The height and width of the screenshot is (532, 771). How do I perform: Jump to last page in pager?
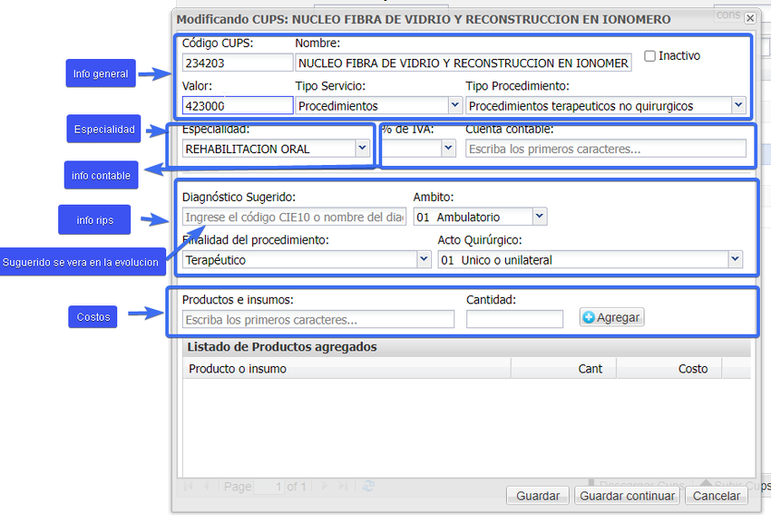(x=343, y=486)
